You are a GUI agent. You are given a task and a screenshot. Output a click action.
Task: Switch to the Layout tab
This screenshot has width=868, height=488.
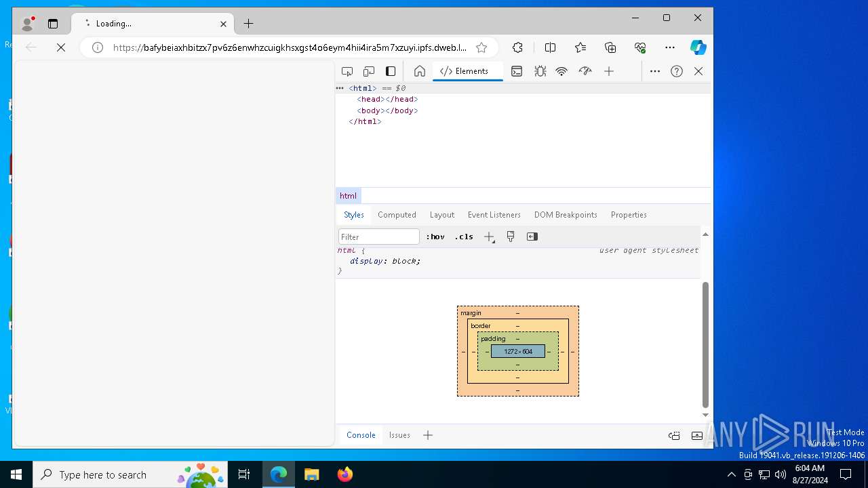click(x=442, y=215)
